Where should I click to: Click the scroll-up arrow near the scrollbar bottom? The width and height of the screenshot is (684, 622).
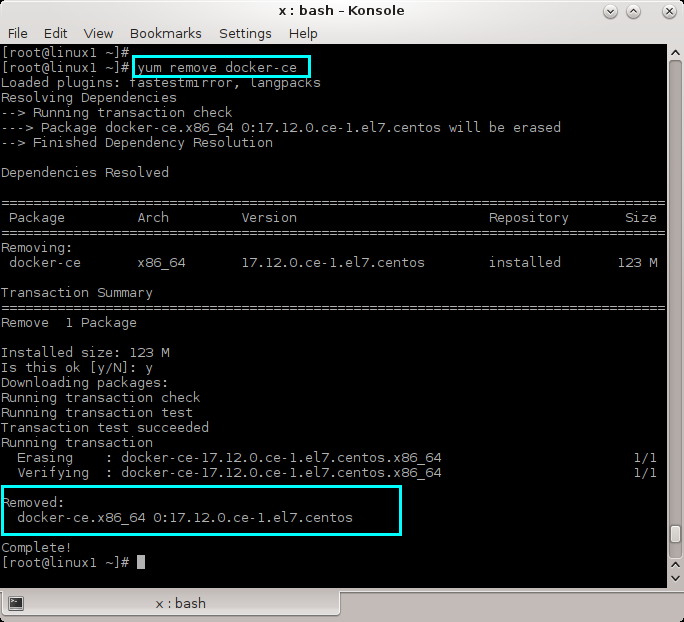pos(675,565)
